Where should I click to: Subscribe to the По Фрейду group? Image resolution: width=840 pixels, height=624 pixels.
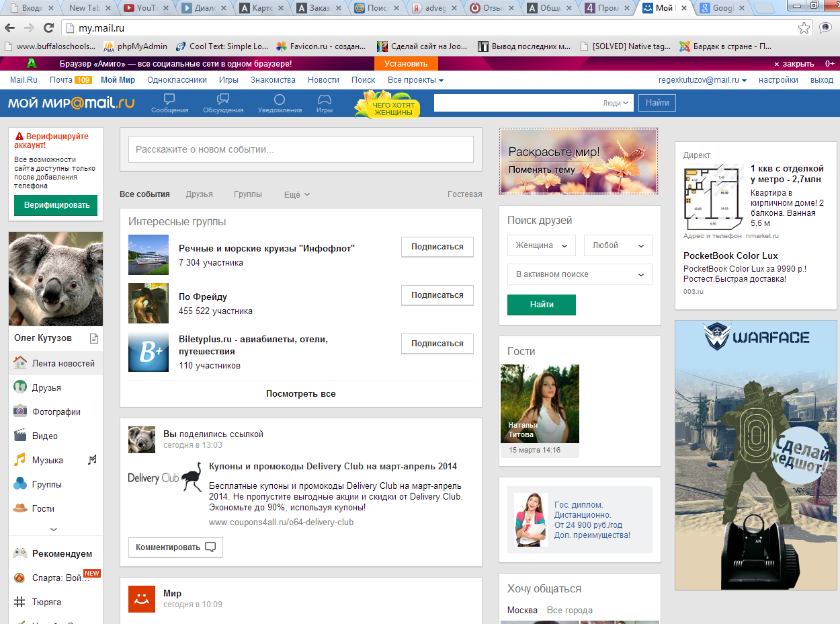[437, 295]
